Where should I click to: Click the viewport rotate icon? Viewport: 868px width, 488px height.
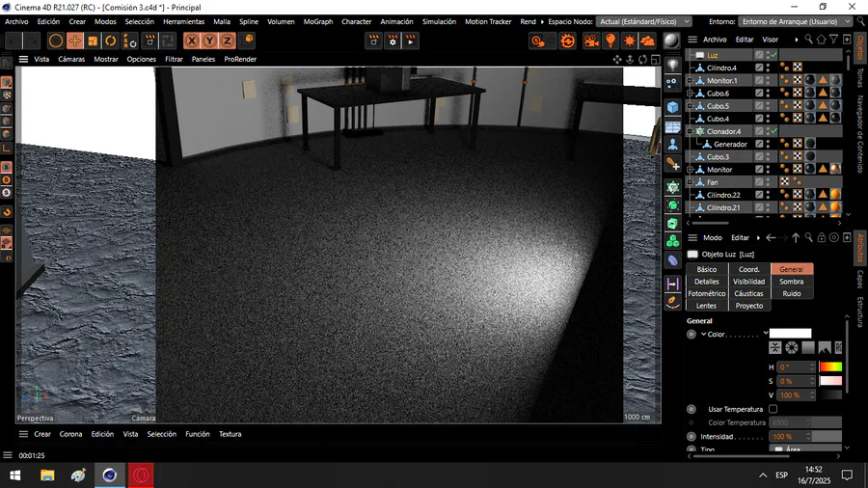(642, 59)
